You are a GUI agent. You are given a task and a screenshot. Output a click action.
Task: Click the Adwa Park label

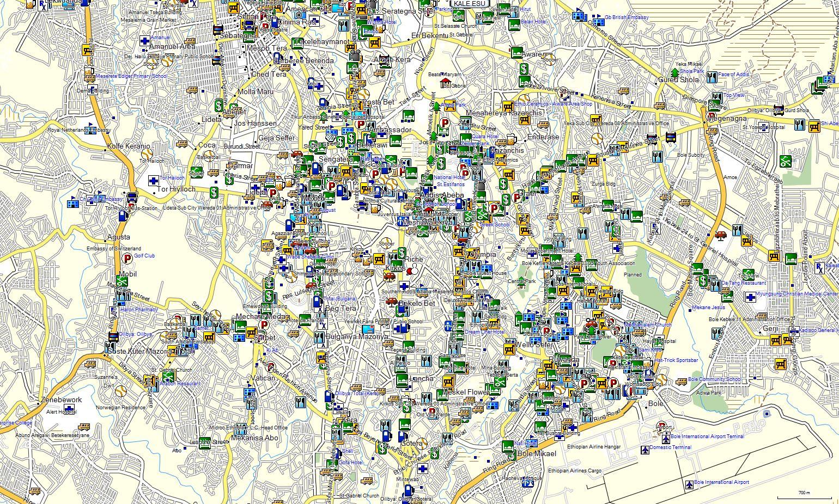click(x=708, y=392)
